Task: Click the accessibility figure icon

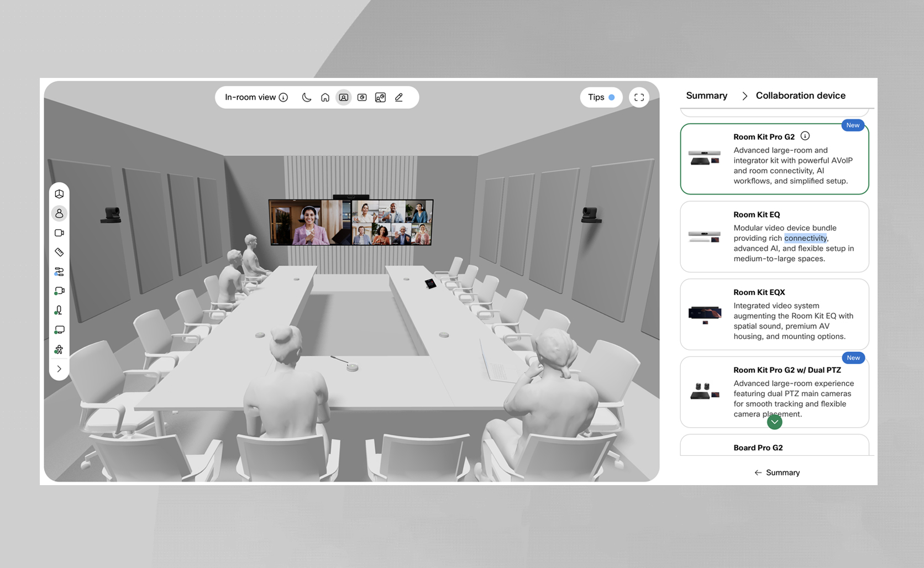Action: [x=59, y=349]
